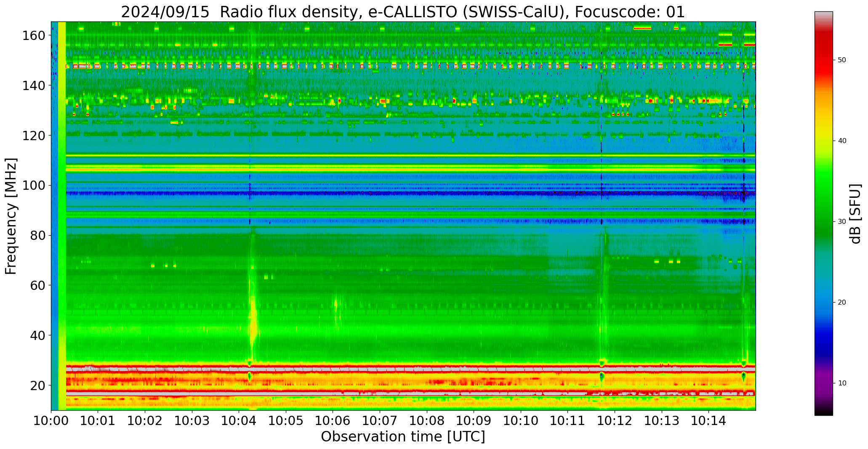868x449 pixels.
Task: Click the 10:03 time tick label
Action: pos(192,420)
